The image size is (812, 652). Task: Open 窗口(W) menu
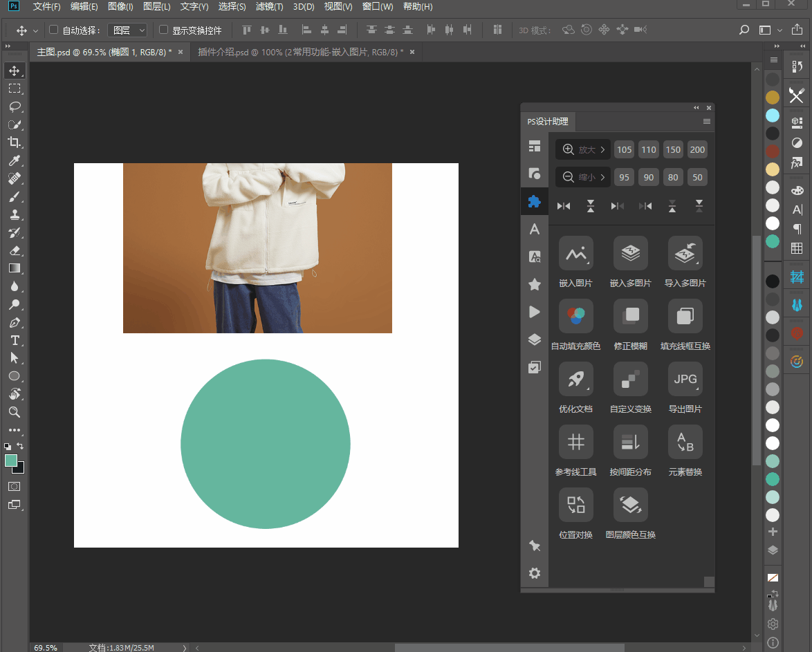click(378, 7)
